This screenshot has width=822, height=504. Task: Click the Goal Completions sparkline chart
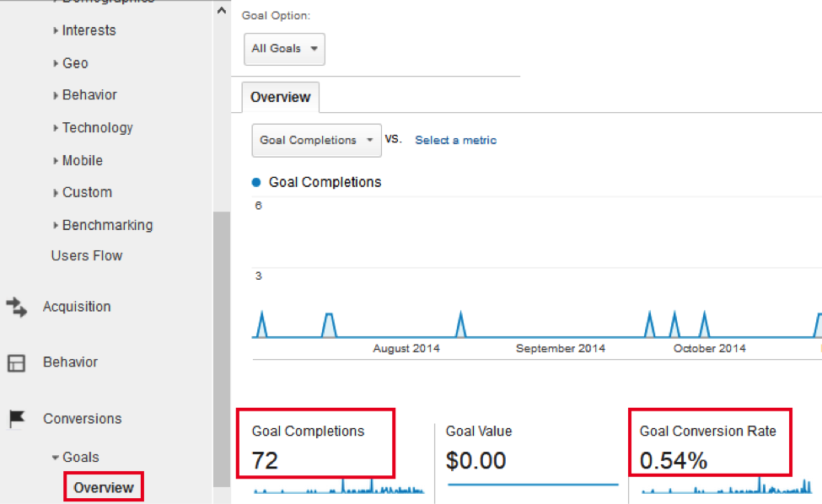point(339,486)
